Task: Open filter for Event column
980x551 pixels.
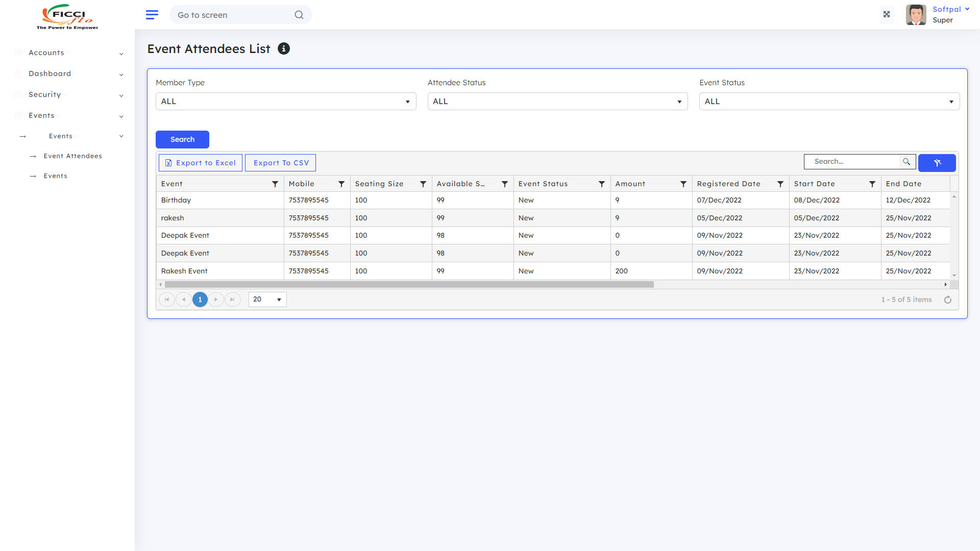Action: coord(275,184)
